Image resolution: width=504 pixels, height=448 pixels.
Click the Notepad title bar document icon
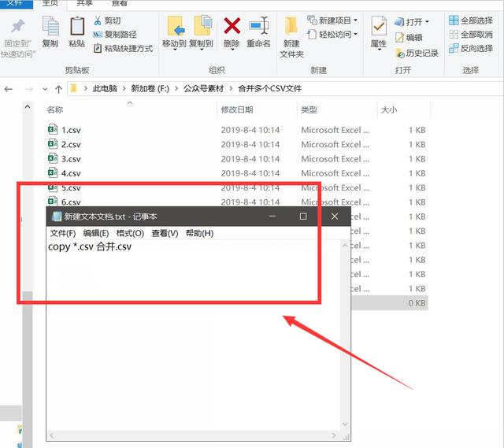(57, 217)
